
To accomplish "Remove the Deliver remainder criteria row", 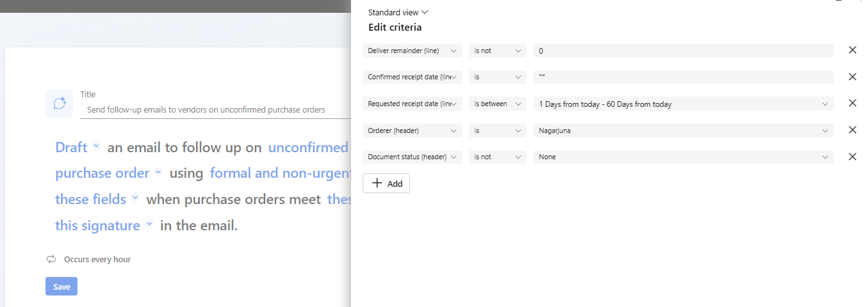I will pyautogui.click(x=852, y=51).
